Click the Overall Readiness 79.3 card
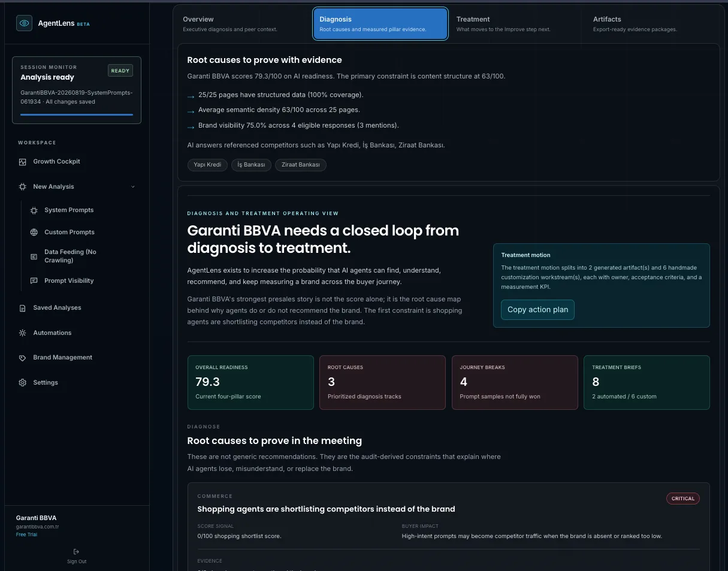The width and height of the screenshot is (728, 571). (250, 383)
